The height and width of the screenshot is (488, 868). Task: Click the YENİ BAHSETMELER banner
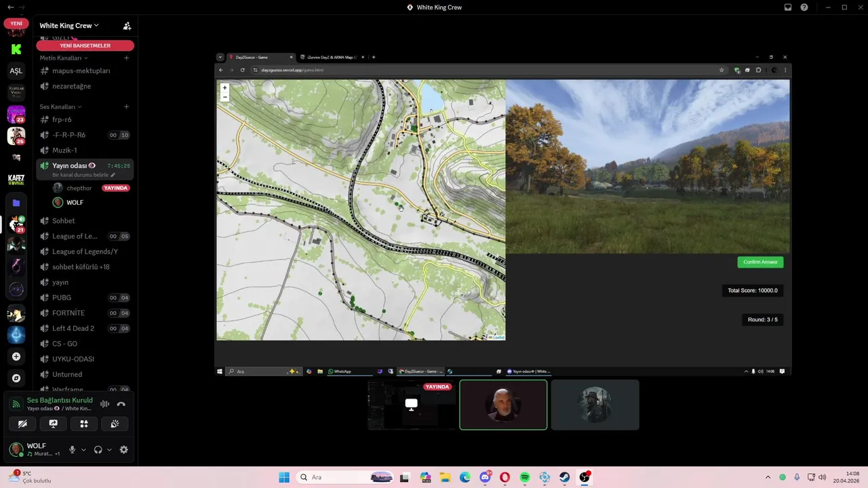pos(85,45)
